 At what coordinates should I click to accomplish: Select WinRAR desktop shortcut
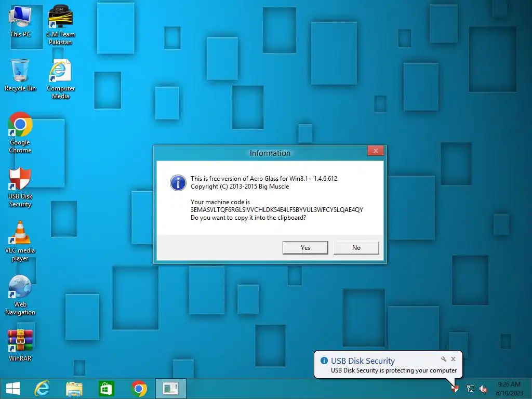(20, 345)
